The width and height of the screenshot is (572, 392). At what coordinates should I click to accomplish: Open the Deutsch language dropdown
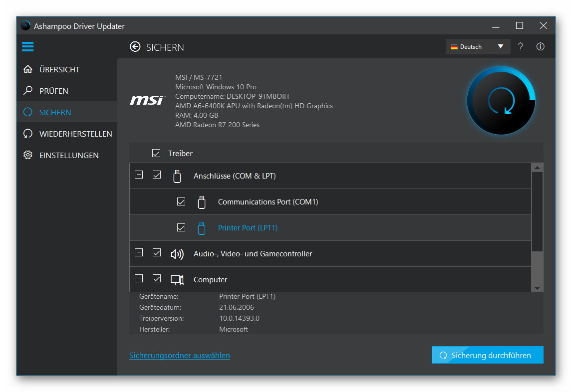coord(478,46)
